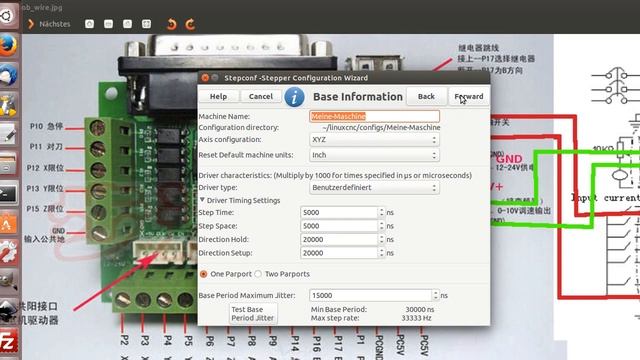
Task: Close the Stepconf wizard window
Action: coord(205,78)
